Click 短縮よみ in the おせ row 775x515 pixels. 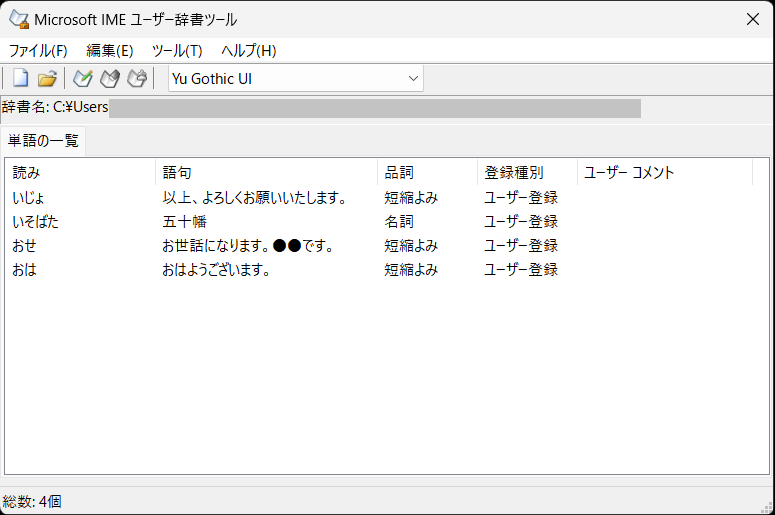tap(411, 246)
